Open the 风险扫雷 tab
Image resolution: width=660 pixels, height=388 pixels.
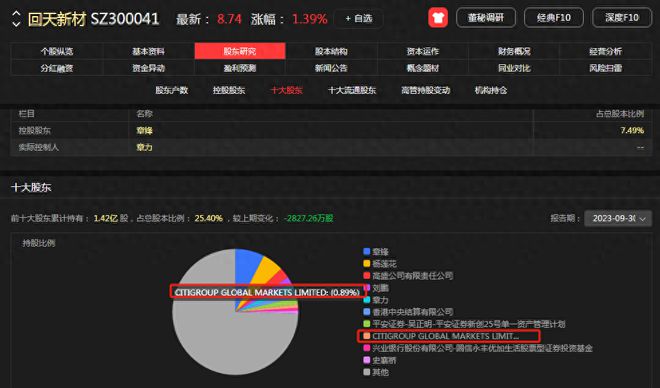pos(605,68)
